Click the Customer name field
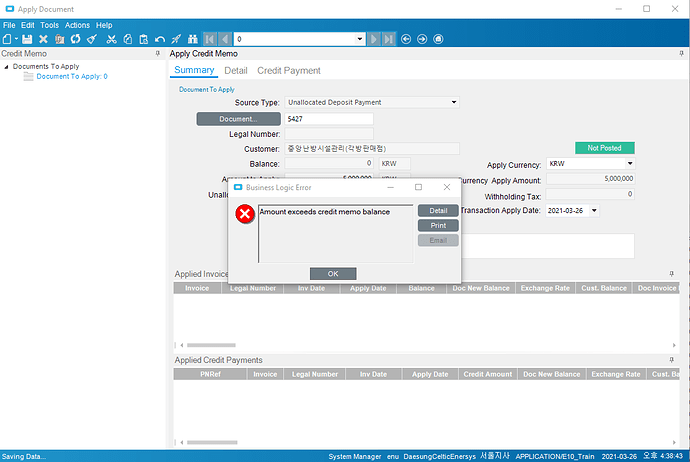690x462 pixels. [372, 149]
